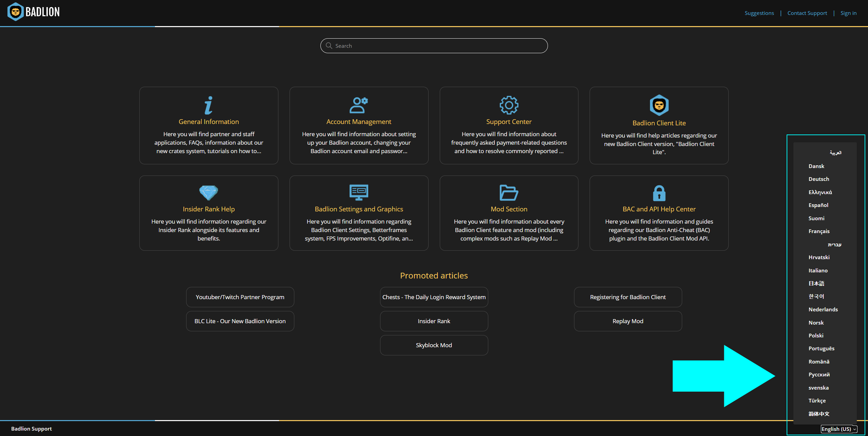The width and height of the screenshot is (868, 436).
Task: Switch language to Türkçe
Action: coord(817,400)
